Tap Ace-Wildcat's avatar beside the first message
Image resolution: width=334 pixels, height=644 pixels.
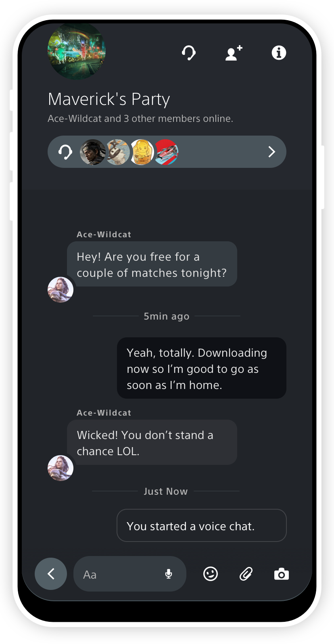pyautogui.click(x=61, y=290)
